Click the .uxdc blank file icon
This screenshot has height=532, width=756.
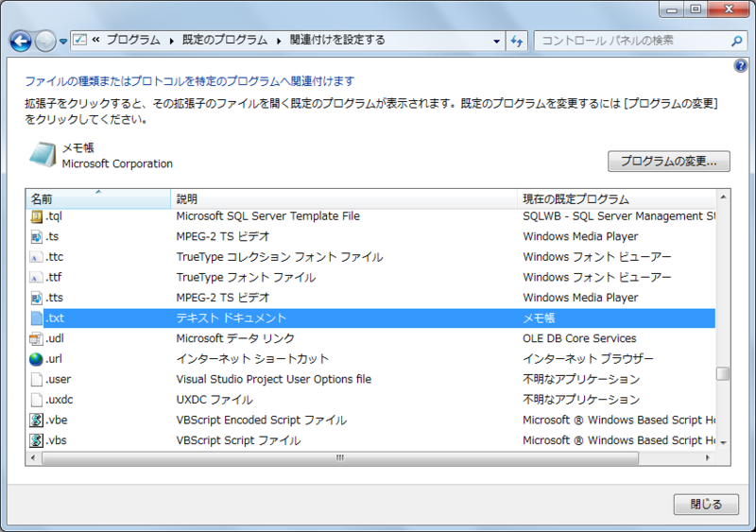(36, 400)
